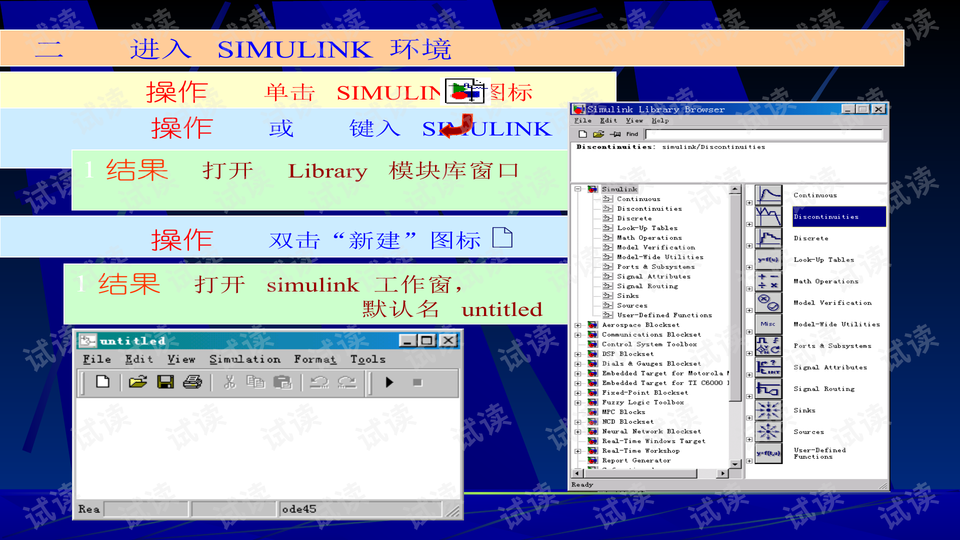The height and width of the screenshot is (540, 960).
Task: Select the Ports & Subsystems icon
Action: pos(768,346)
